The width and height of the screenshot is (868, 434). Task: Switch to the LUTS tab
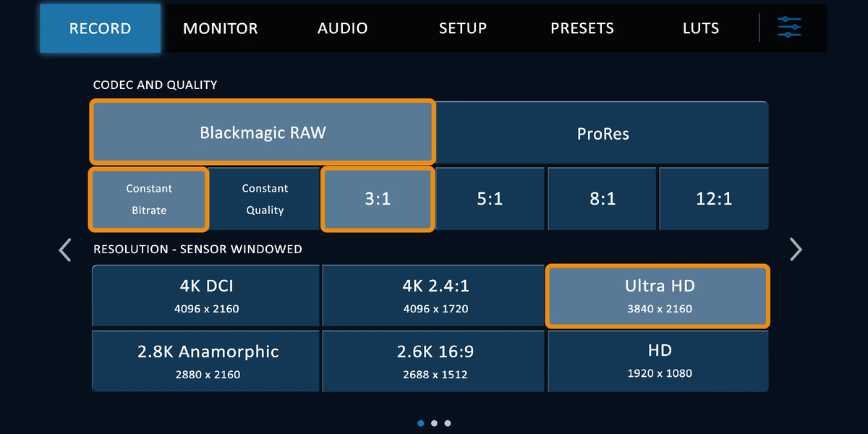(699, 28)
